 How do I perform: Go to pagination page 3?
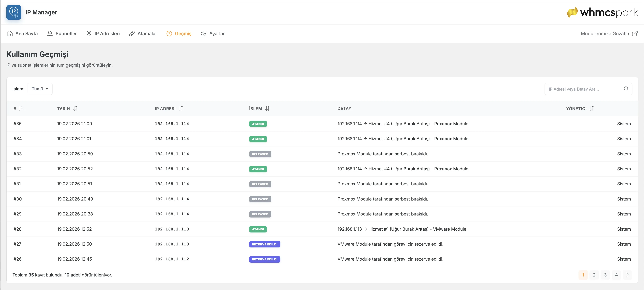coord(605,275)
